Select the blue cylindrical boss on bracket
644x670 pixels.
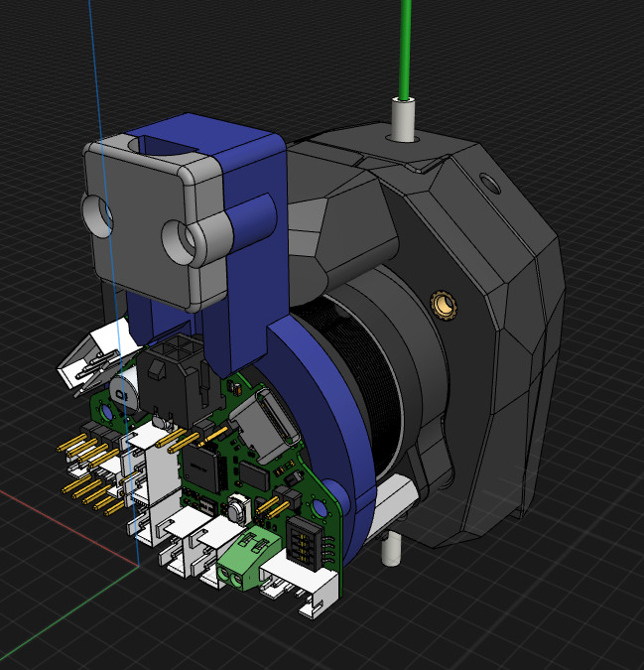coord(251,218)
